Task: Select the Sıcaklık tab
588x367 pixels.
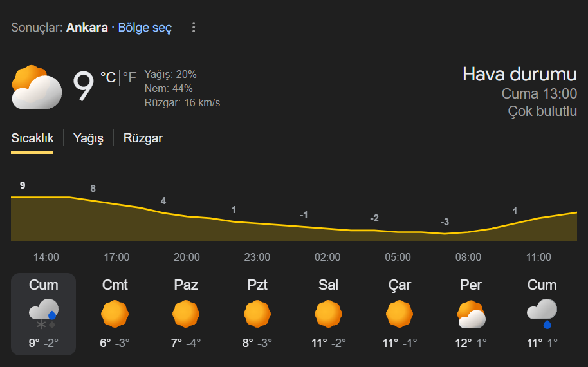Action: [32, 138]
